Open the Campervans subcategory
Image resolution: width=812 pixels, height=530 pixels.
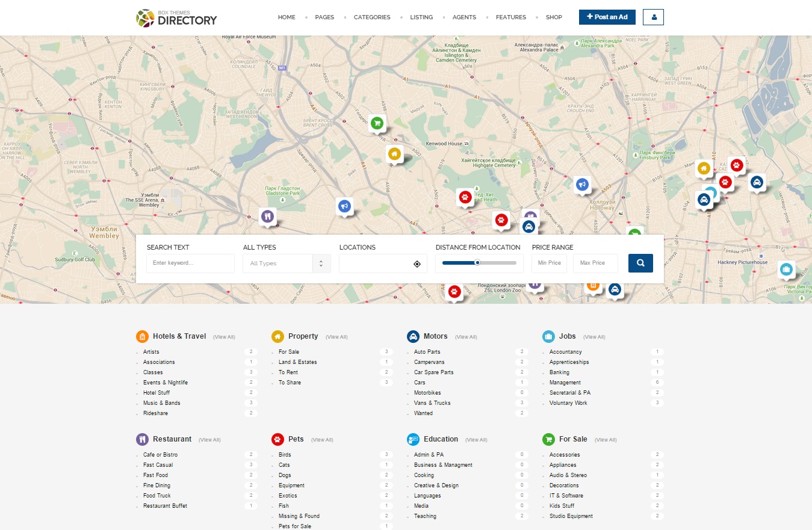(429, 362)
